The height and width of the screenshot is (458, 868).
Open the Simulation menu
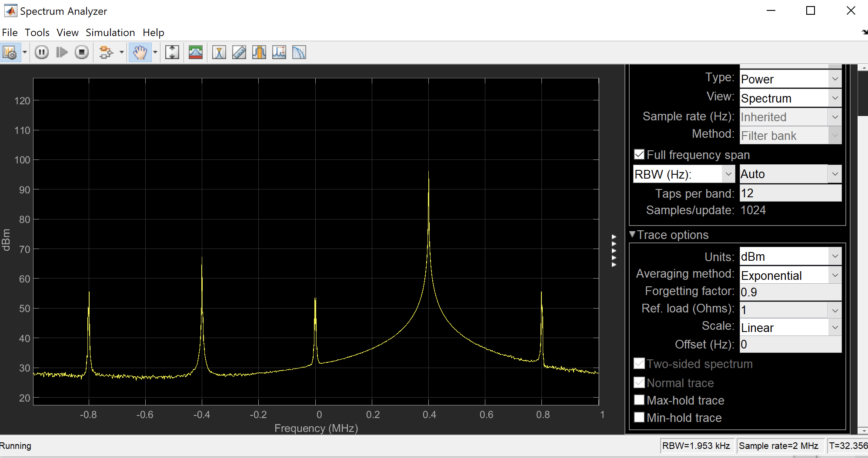[110, 32]
